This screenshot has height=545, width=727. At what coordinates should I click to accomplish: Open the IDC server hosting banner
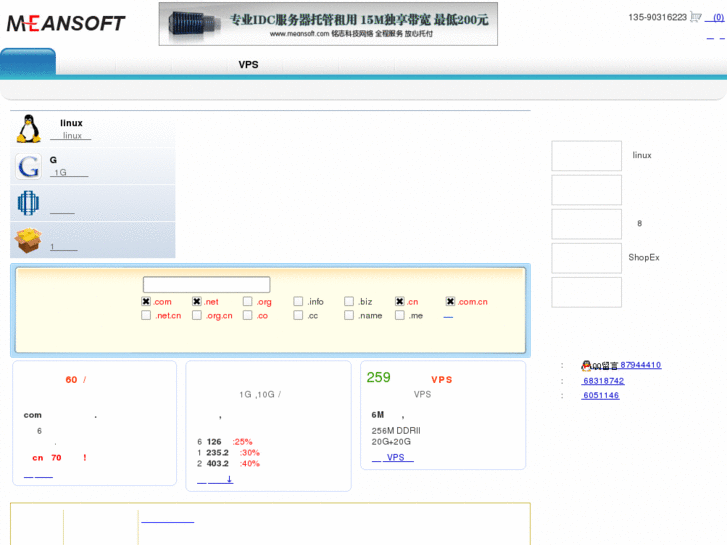pyautogui.click(x=328, y=24)
